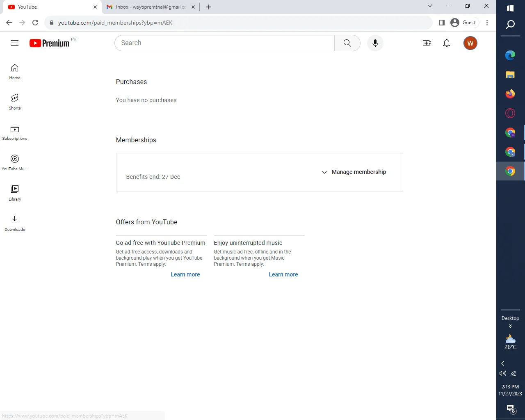Learn more about Music Premium offer

[283, 274]
